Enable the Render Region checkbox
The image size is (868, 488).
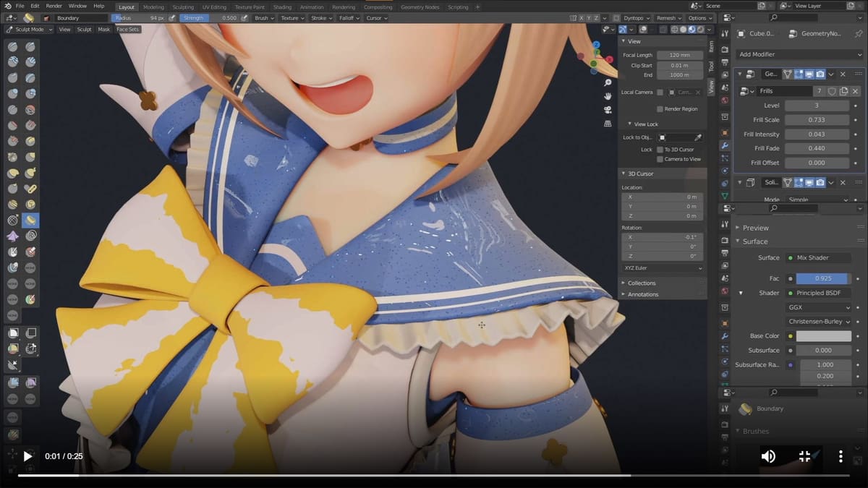click(660, 108)
